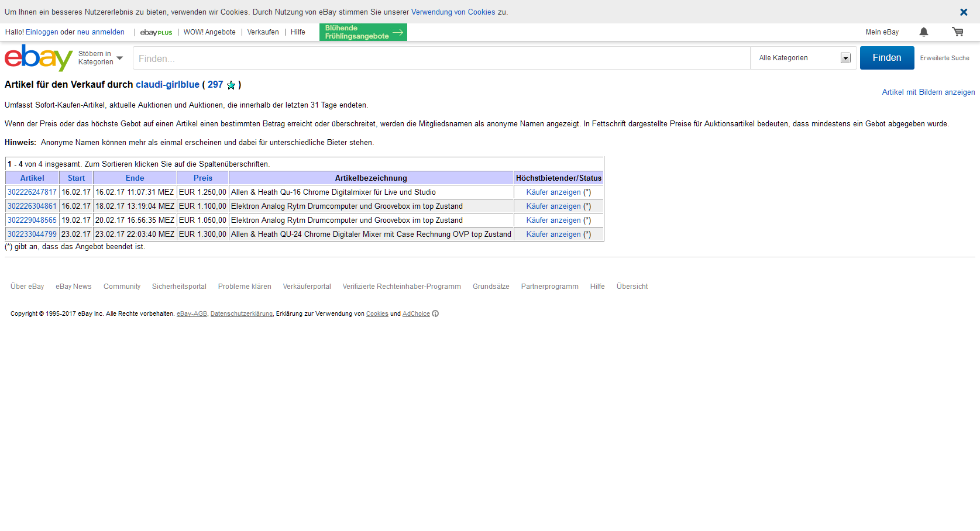980x531 pixels.
Task: Expand the Stöbern in Kategorien dropdown
Action: [101, 58]
